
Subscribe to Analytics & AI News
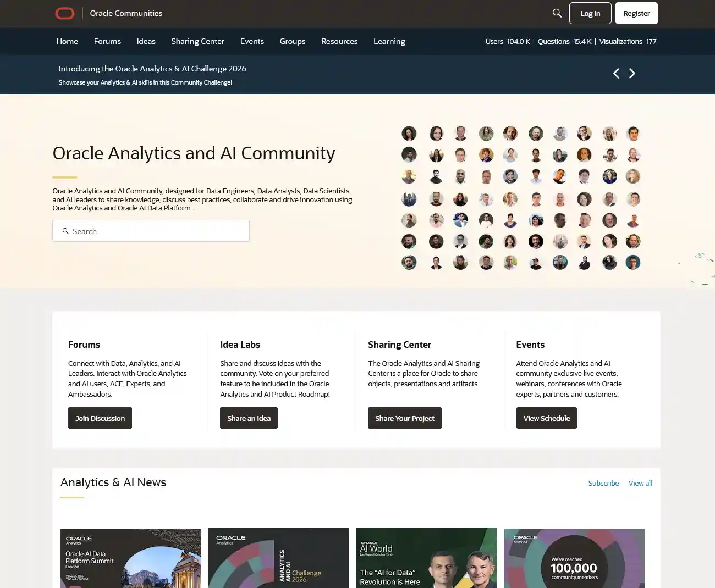coord(603,484)
